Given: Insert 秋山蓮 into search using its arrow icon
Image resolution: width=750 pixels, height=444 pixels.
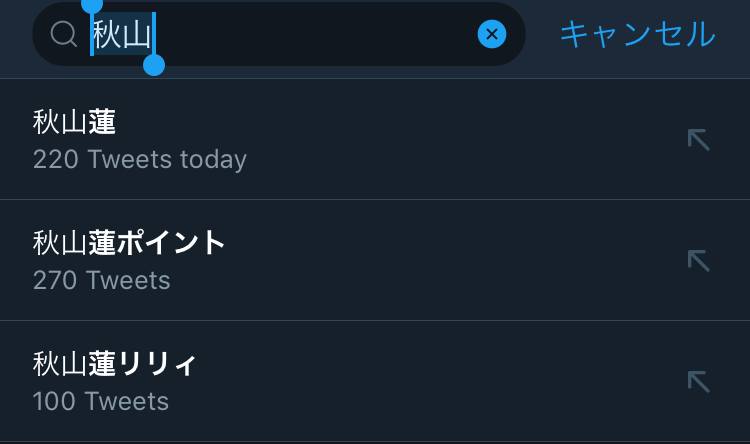Looking at the screenshot, I should tap(698, 140).
